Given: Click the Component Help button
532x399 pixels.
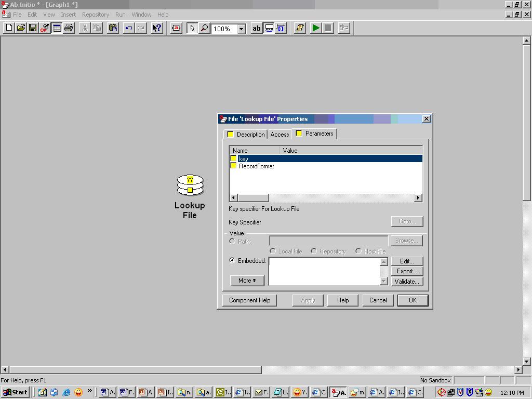Looking at the screenshot, I should (x=249, y=300).
